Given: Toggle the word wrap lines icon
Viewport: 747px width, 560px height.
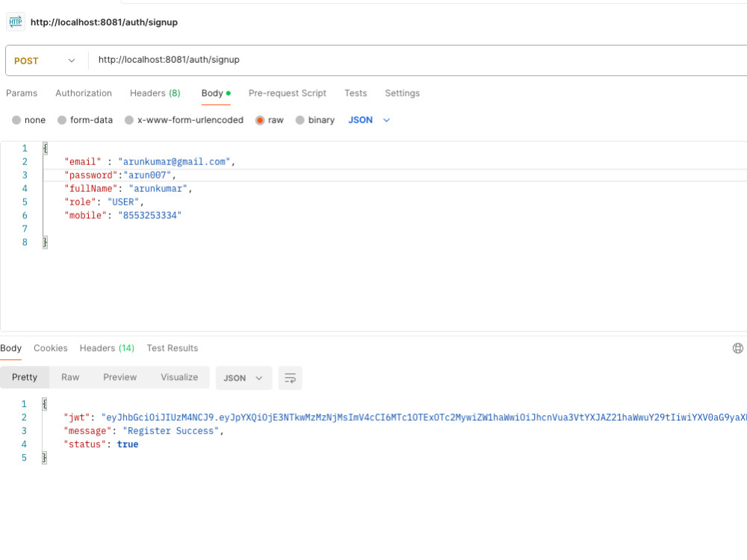Looking at the screenshot, I should pos(290,378).
